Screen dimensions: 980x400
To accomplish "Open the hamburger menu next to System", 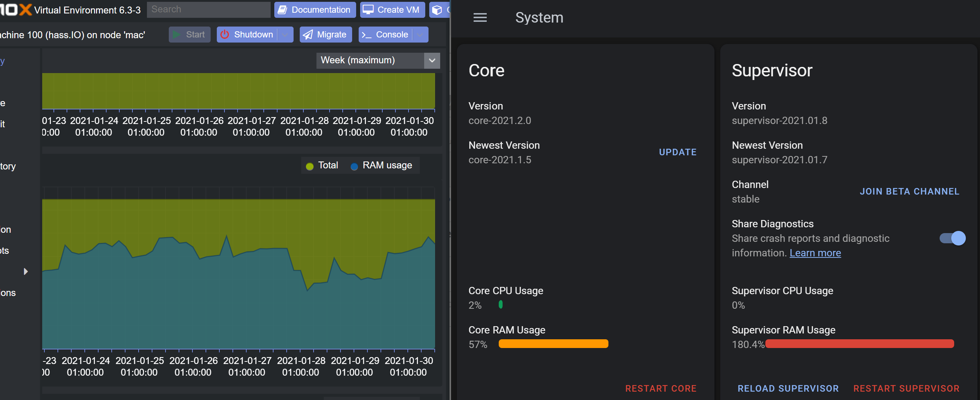I will click(480, 17).
